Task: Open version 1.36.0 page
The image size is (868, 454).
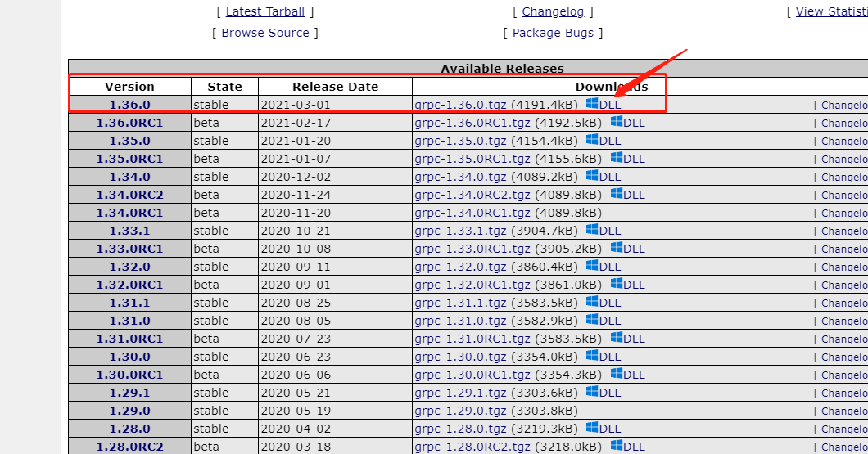Action: (129, 105)
